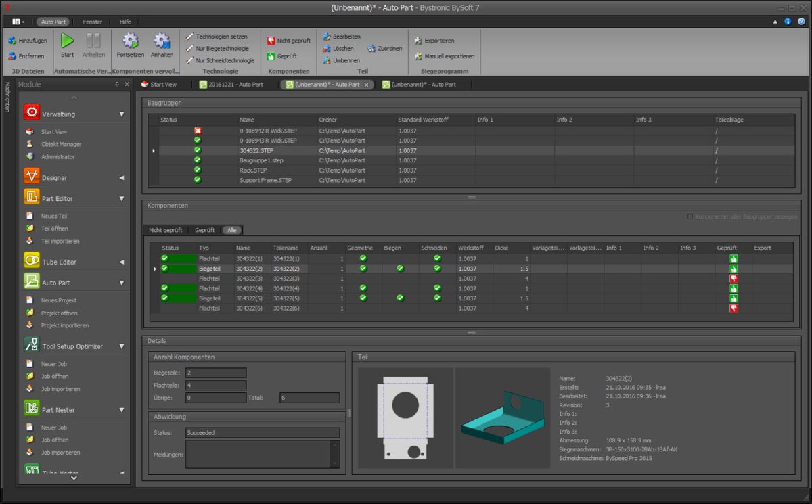Toggle green Geprüft thumb for 304322(1)

734,258
